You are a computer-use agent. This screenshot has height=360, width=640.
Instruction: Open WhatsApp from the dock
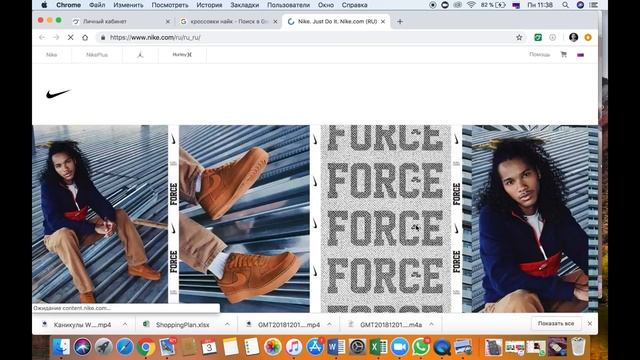point(421,347)
